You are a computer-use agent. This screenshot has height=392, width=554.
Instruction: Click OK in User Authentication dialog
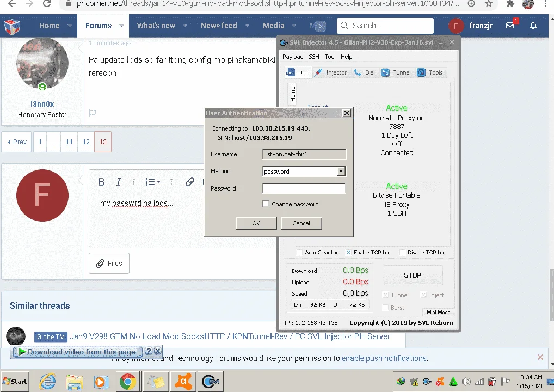click(256, 223)
